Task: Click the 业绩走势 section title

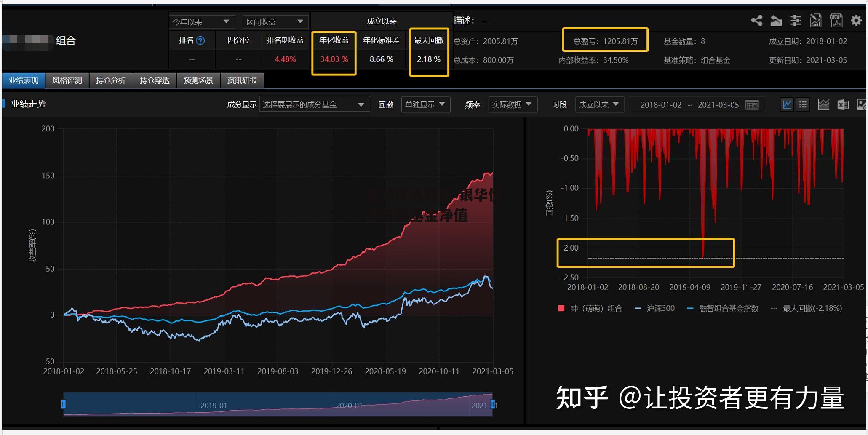Action: click(x=28, y=104)
